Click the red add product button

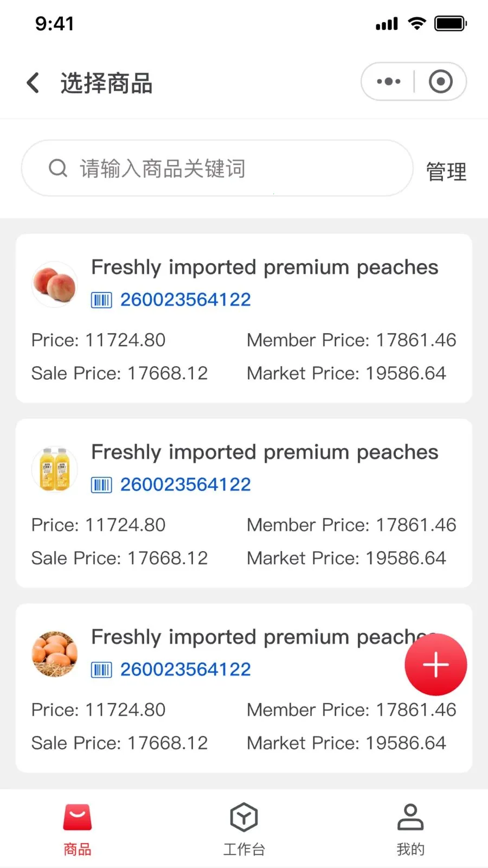(x=435, y=665)
